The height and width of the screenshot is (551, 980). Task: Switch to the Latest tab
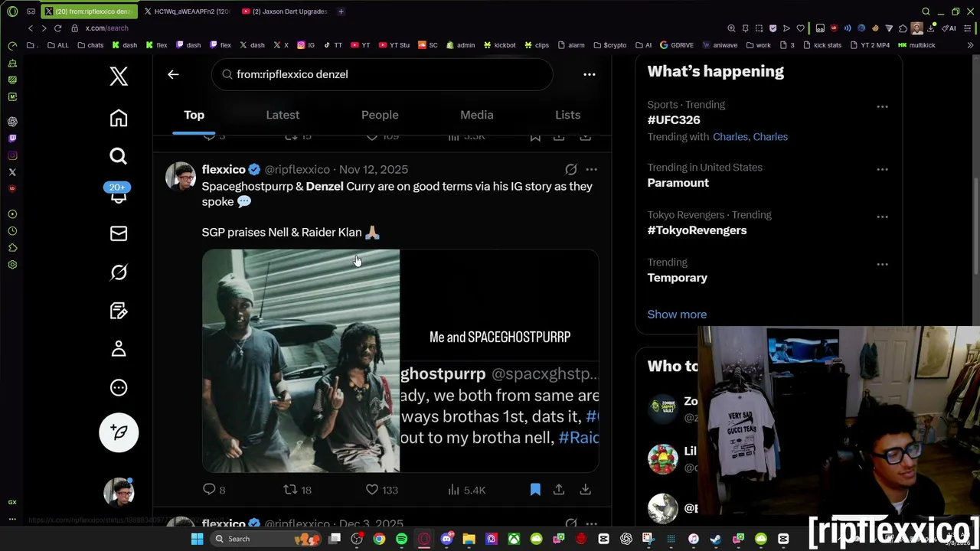pyautogui.click(x=283, y=115)
